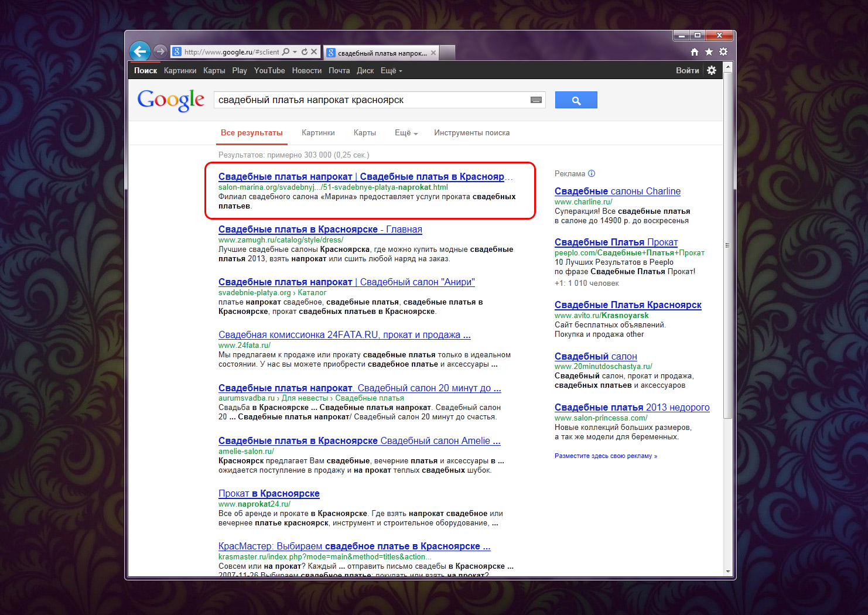
Task: Click "Поиск" in the black navigation bar
Action: [145, 70]
